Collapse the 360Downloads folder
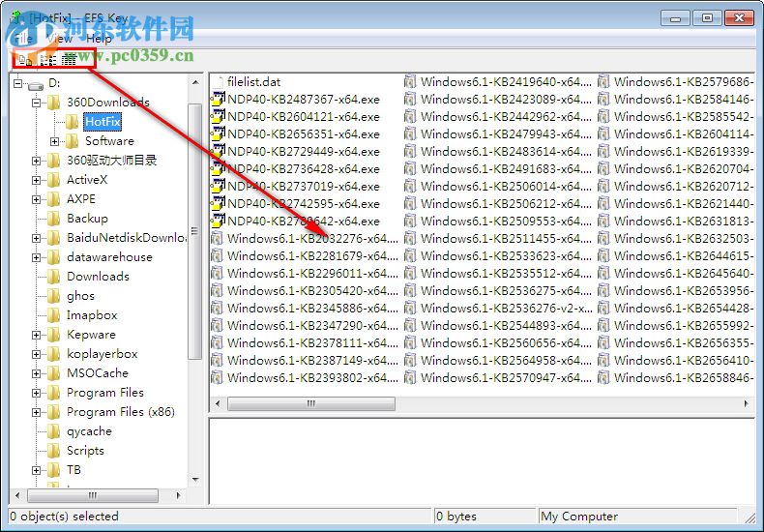This screenshot has width=764, height=532. click(36, 103)
